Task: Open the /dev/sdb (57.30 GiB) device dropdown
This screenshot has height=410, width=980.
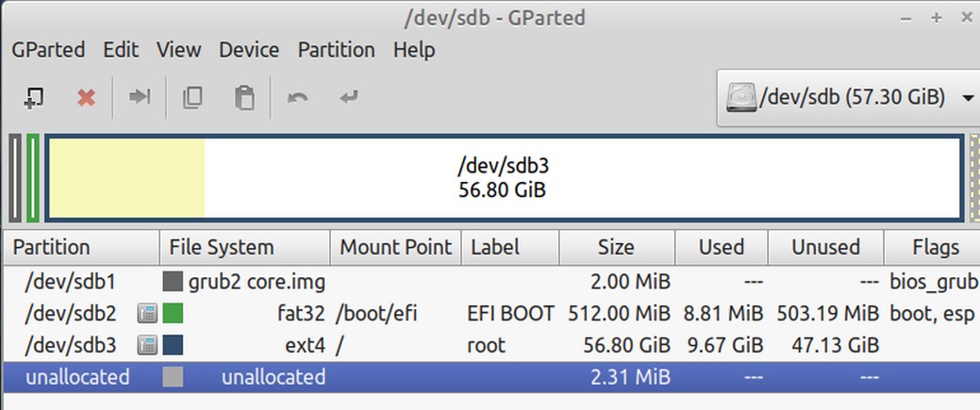Action: pos(848,97)
